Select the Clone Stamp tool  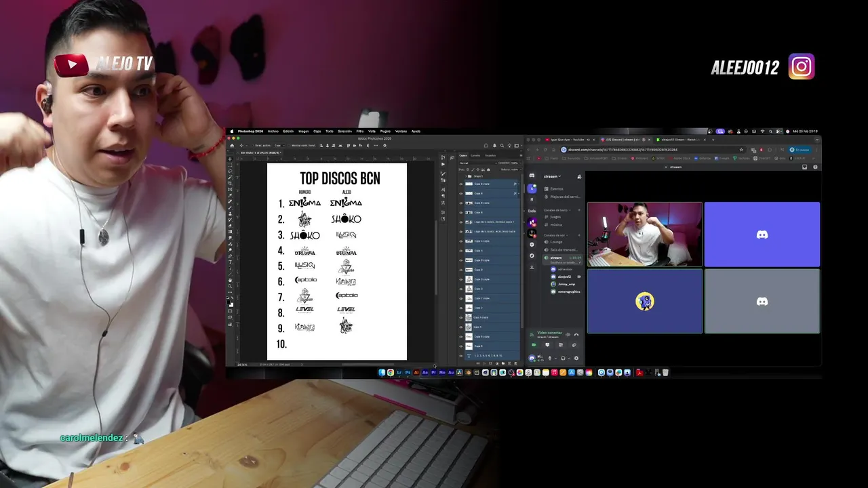230,213
